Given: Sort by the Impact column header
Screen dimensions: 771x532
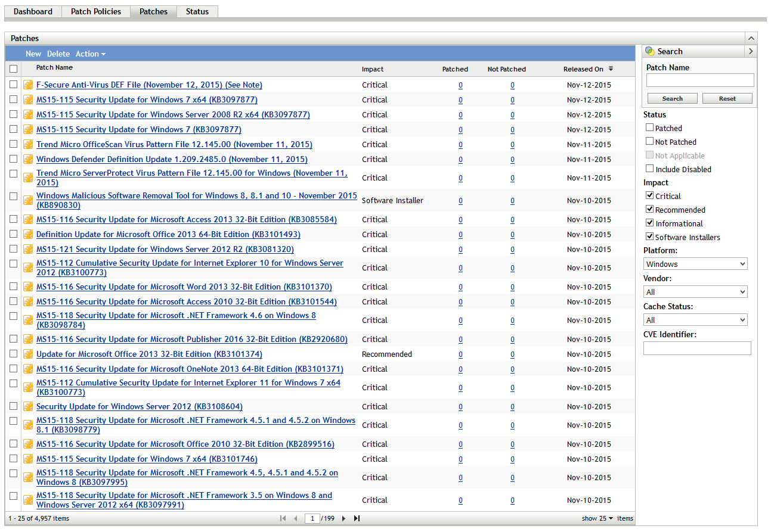Looking at the screenshot, I should (x=373, y=69).
